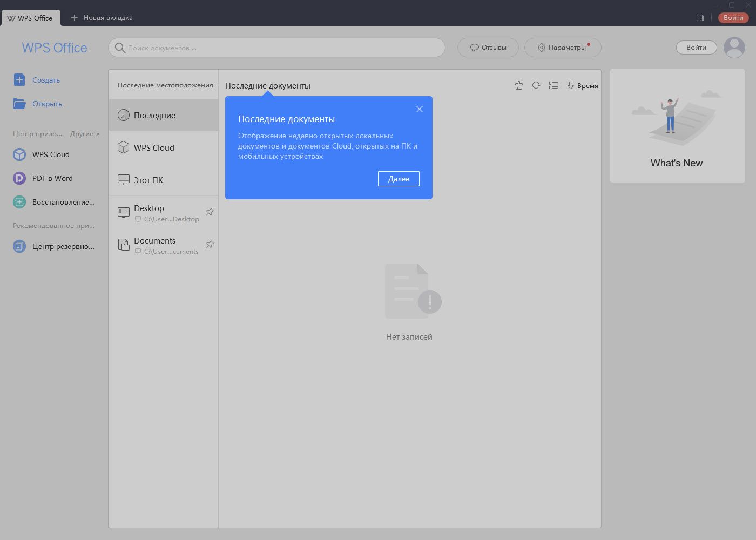Image resolution: width=756 pixels, height=540 pixels.
Task: Open the What's New card
Action: click(x=677, y=126)
